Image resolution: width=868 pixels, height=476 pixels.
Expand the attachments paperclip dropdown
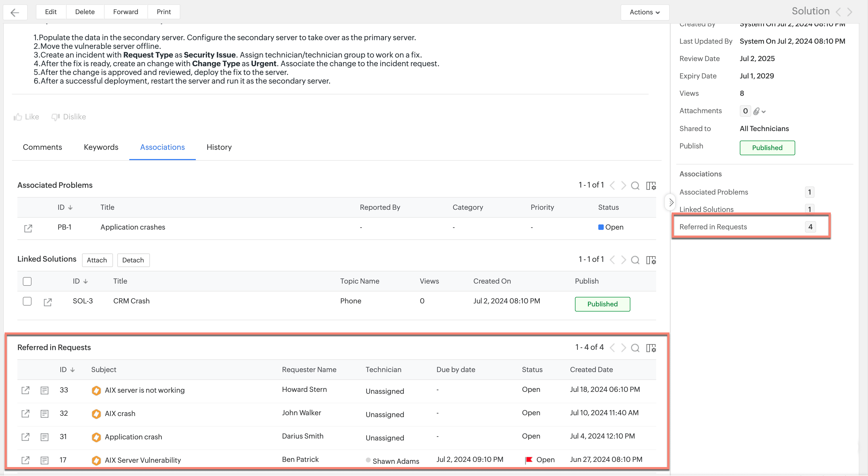click(759, 112)
